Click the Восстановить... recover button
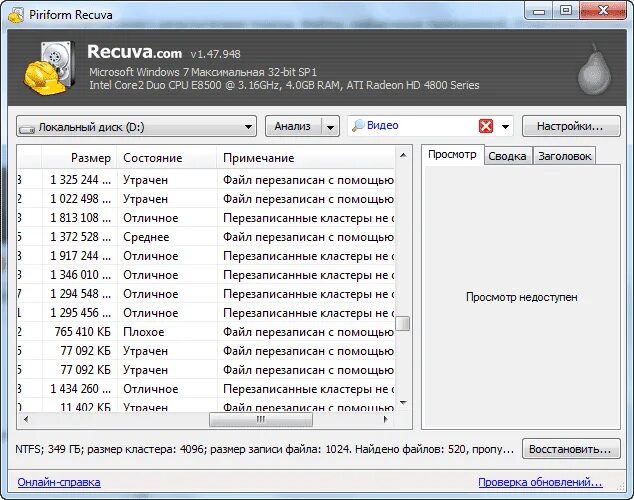 click(x=571, y=449)
